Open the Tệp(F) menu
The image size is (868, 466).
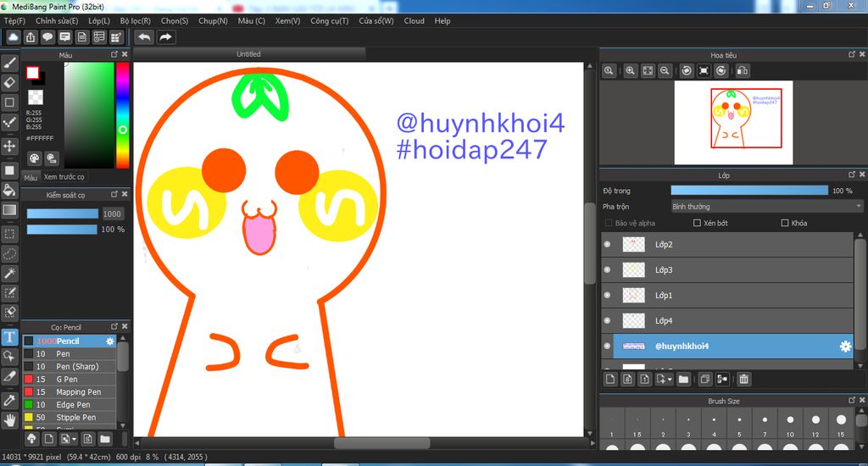14,21
